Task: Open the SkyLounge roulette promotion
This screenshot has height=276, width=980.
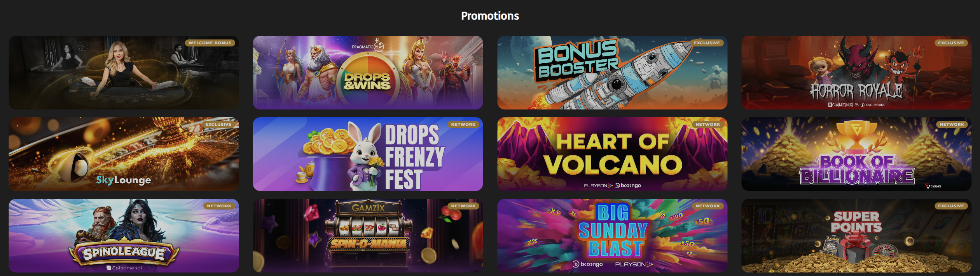Action: [124, 154]
